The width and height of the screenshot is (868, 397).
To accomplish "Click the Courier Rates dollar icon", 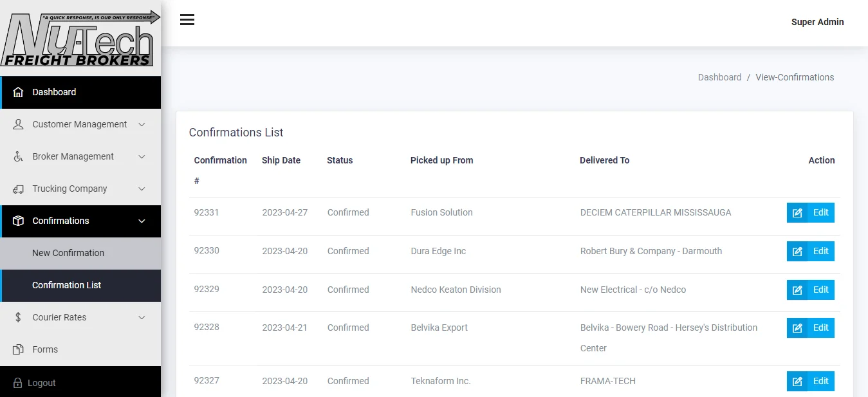I will [x=18, y=317].
